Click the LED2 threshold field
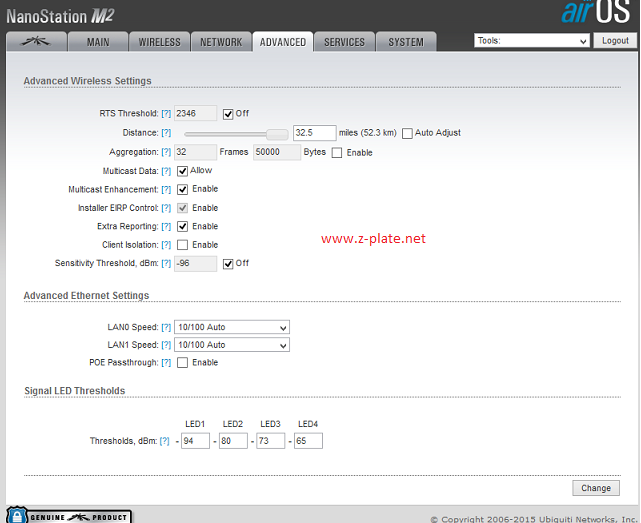This screenshot has width=641, height=523. coord(233,441)
